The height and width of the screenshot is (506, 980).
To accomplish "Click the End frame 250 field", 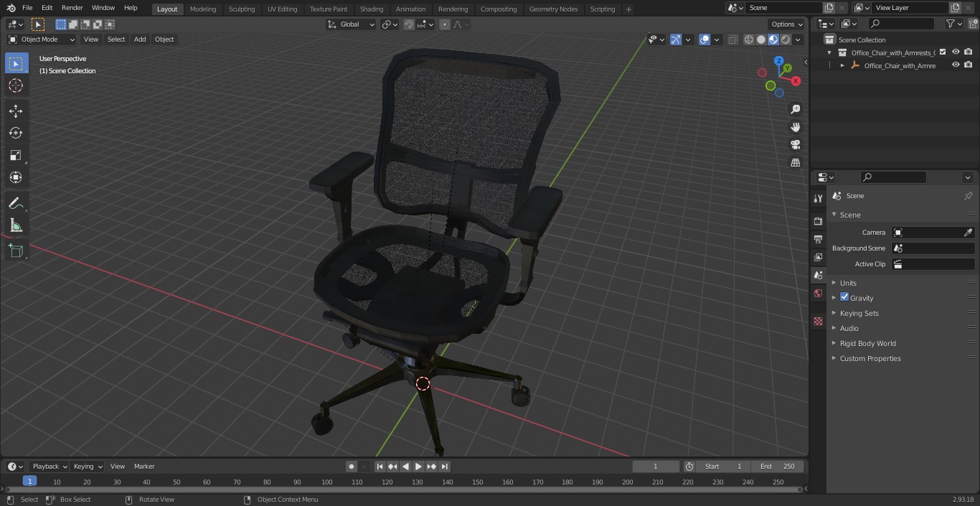I will pyautogui.click(x=777, y=467).
